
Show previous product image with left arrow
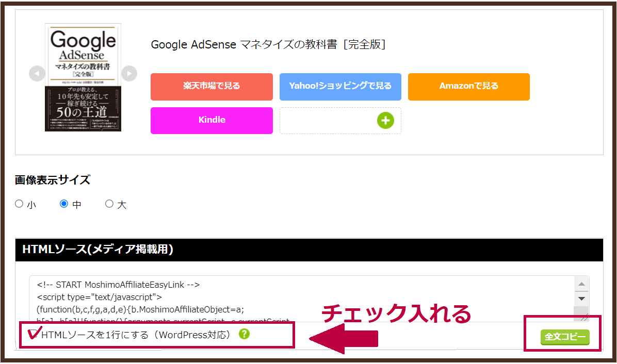[x=37, y=74]
